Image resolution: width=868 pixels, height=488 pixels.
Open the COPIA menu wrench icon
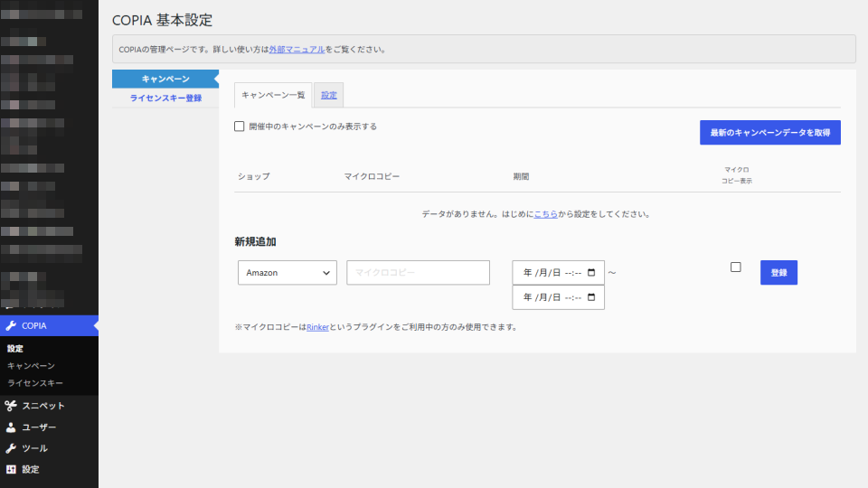click(x=11, y=325)
